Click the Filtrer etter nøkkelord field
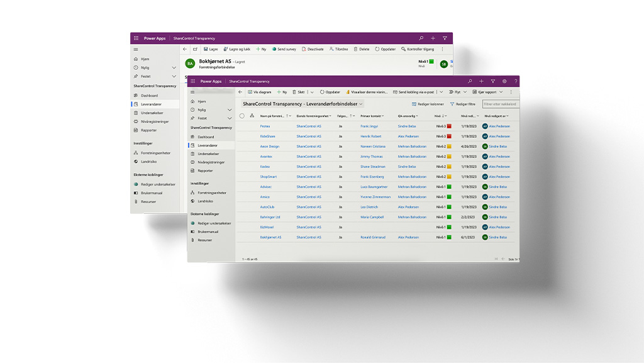Screen dimensions: 644x363 tap(501, 104)
